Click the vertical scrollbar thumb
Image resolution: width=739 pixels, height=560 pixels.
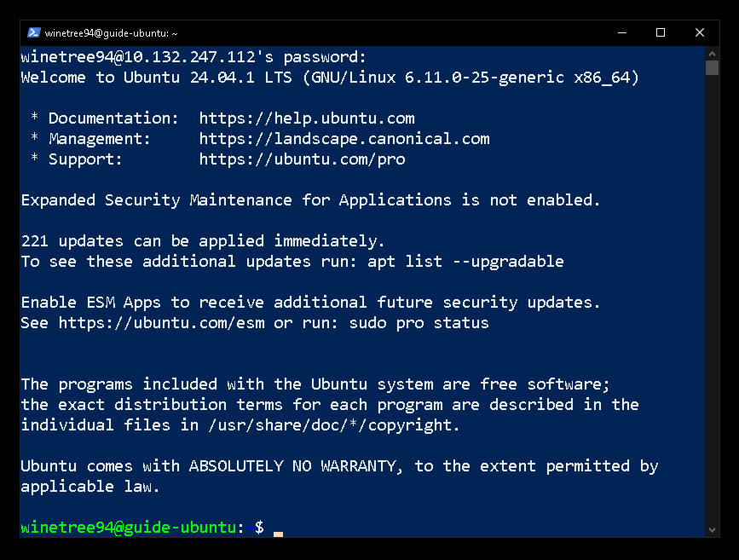(x=712, y=67)
